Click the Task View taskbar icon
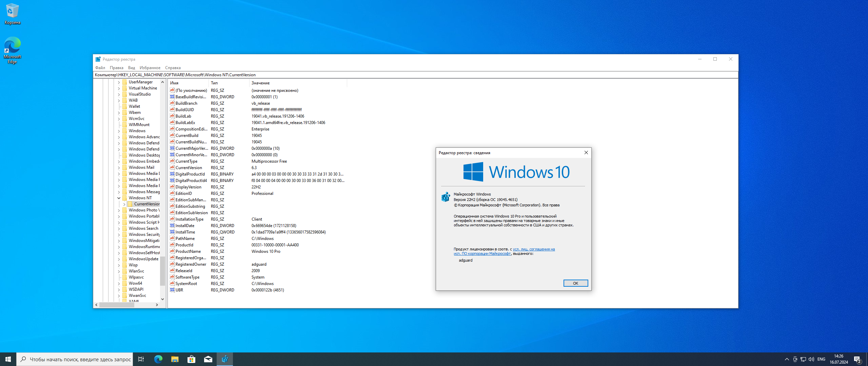Image resolution: width=868 pixels, height=366 pixels. pyautogui.click(x=141, y=359)
